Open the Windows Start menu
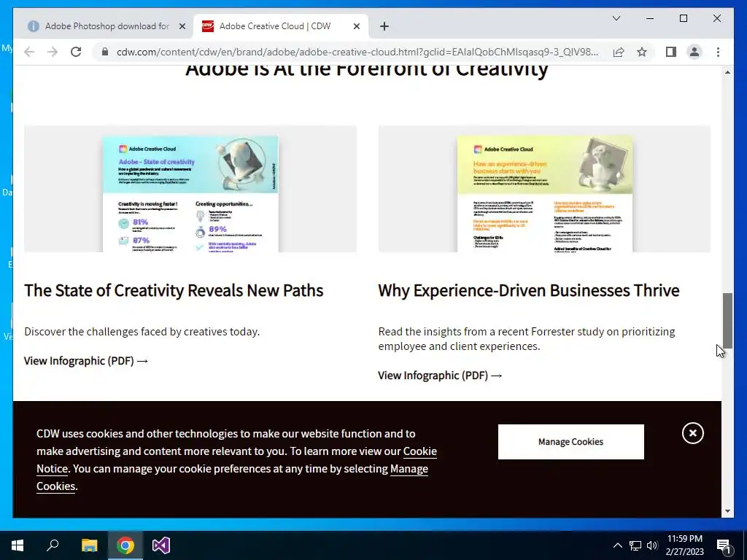Screen dimensions: 747x560 click(18, 545)
